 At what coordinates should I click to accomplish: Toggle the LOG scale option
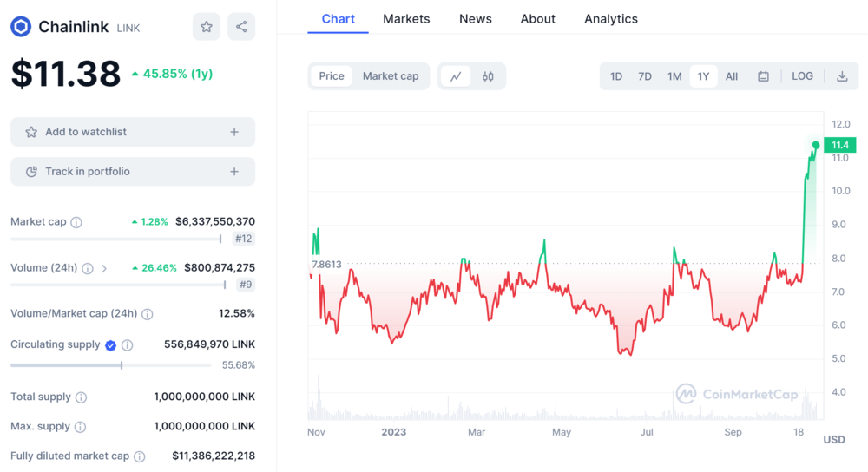click(x=802, y=76)
